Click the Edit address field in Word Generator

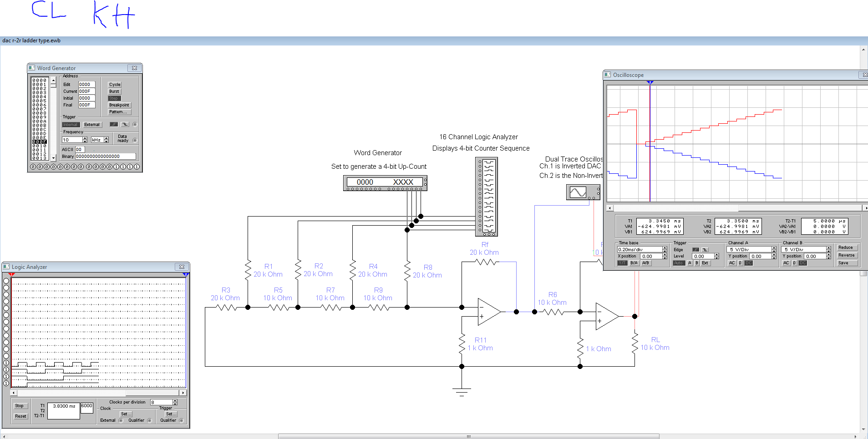click(86, 85)
